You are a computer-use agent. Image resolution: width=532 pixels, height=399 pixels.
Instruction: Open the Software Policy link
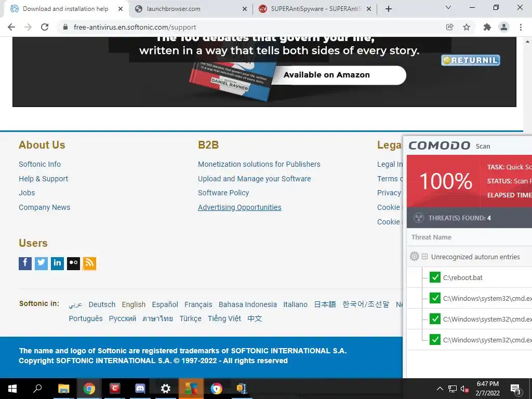223,193
